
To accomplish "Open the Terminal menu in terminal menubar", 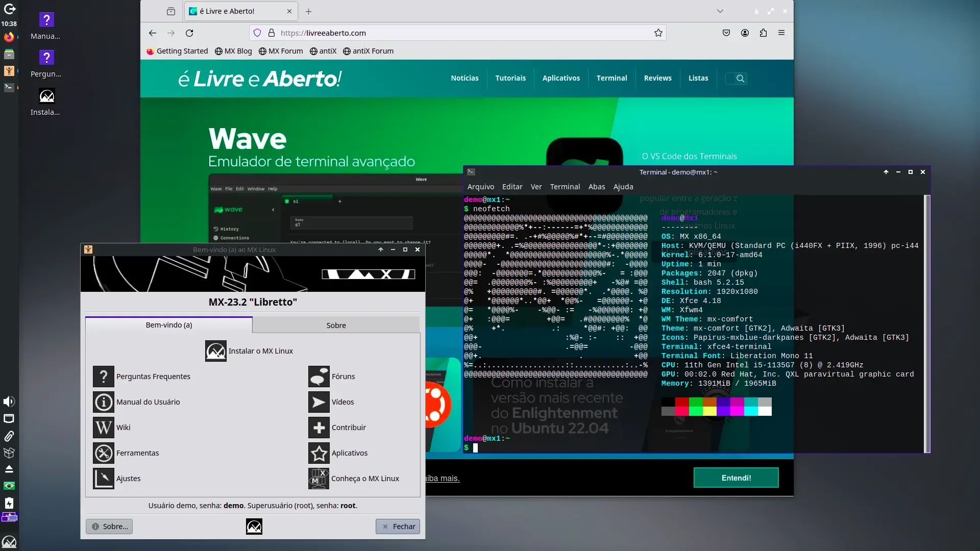I will 565,187.
